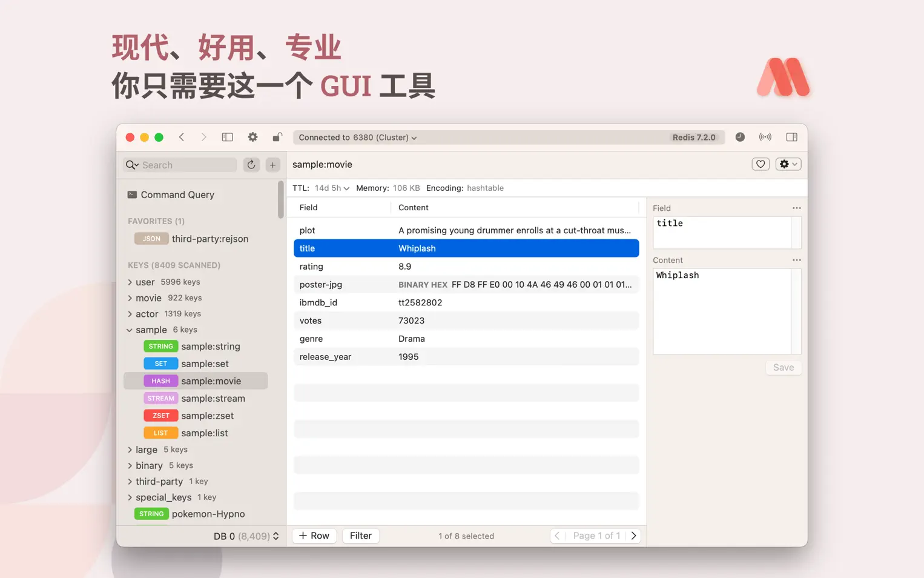The height and width of the screenshot is (578, 924).
Task: Select Command Query in the sidebar
Action: [177, 194]
